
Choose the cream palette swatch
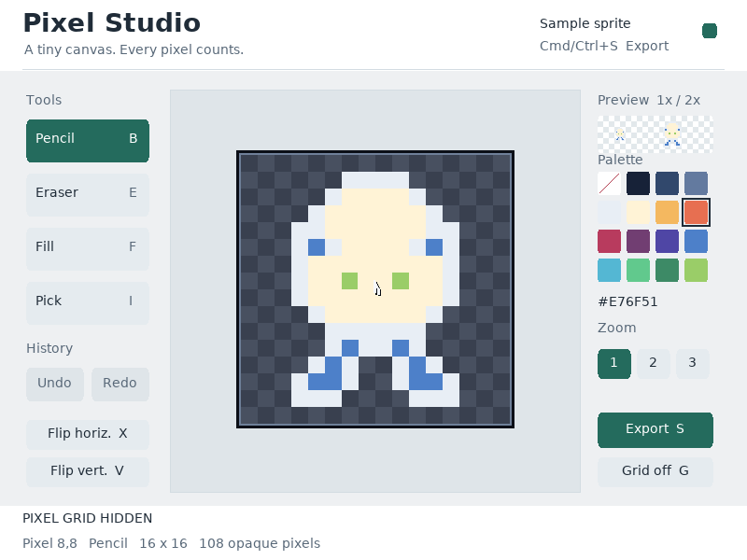click(639, 213)
